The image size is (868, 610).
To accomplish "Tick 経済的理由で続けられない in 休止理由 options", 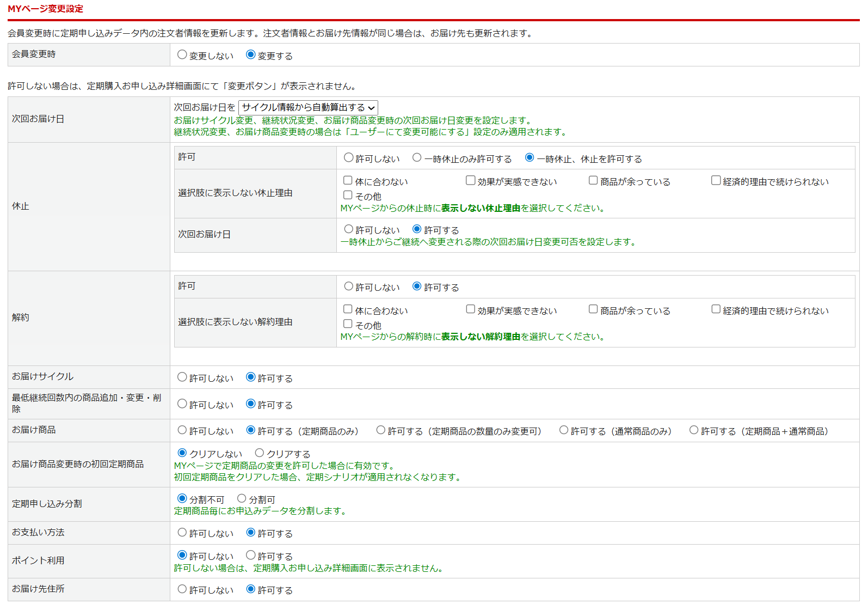I will coord(716,181).
